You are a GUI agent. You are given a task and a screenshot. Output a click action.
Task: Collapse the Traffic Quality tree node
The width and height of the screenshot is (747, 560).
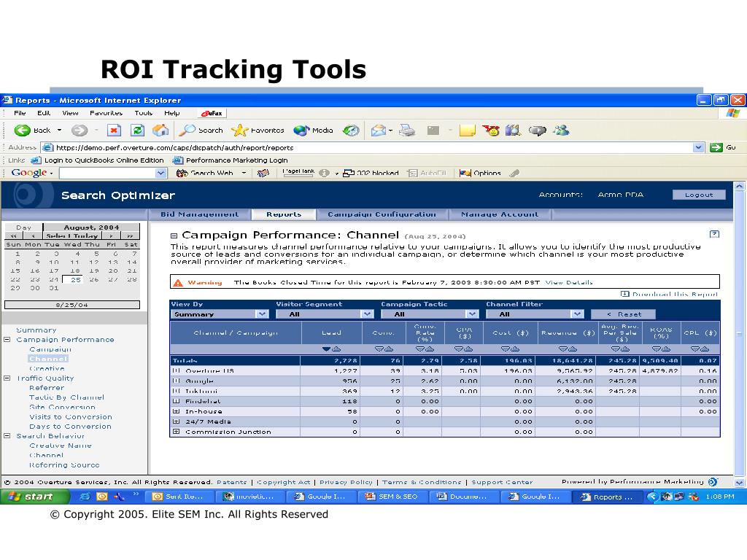[x=7, y=378]
